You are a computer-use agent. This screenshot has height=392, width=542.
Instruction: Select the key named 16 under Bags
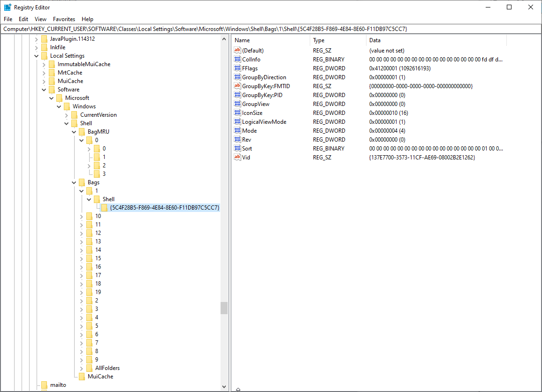tap(98, 267)
